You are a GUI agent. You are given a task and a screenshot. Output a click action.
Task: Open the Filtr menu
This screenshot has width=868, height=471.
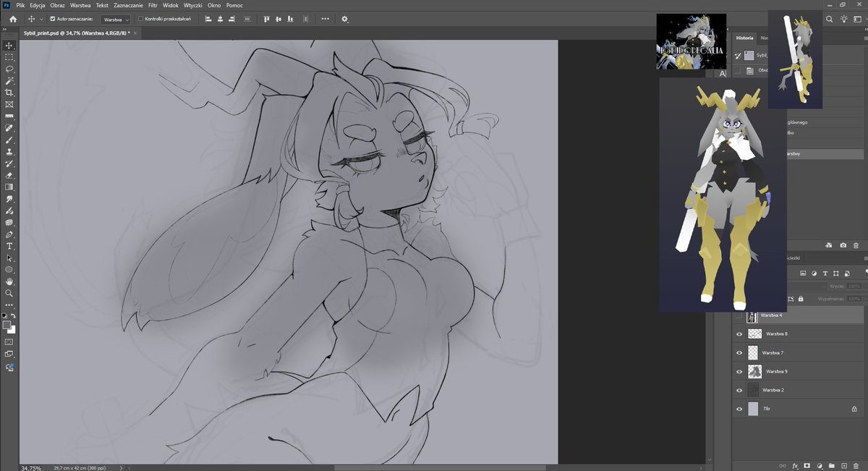(152, 4)
